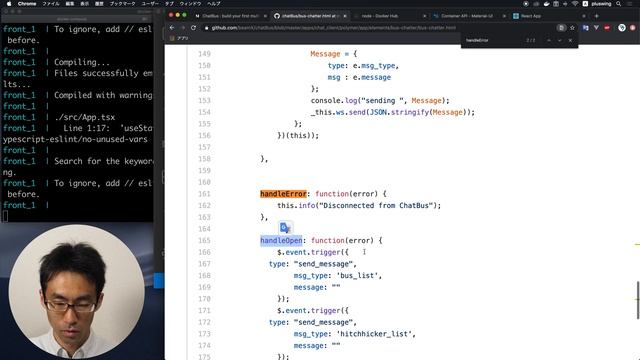
Task: Click line number 149
Action: 204,54
